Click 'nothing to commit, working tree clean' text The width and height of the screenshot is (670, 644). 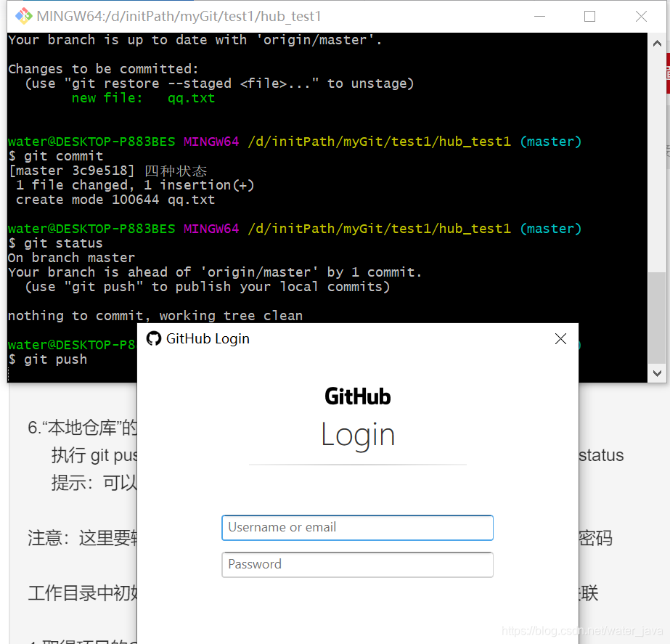tap(155, 316)
